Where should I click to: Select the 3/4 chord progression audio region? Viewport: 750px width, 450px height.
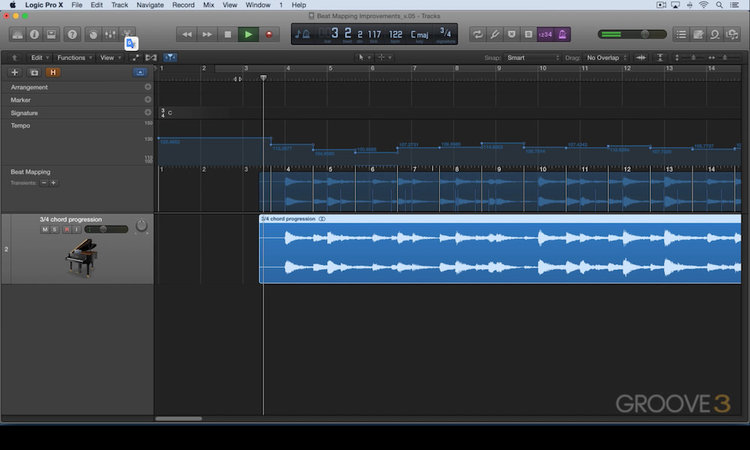(x=500, y=249)
